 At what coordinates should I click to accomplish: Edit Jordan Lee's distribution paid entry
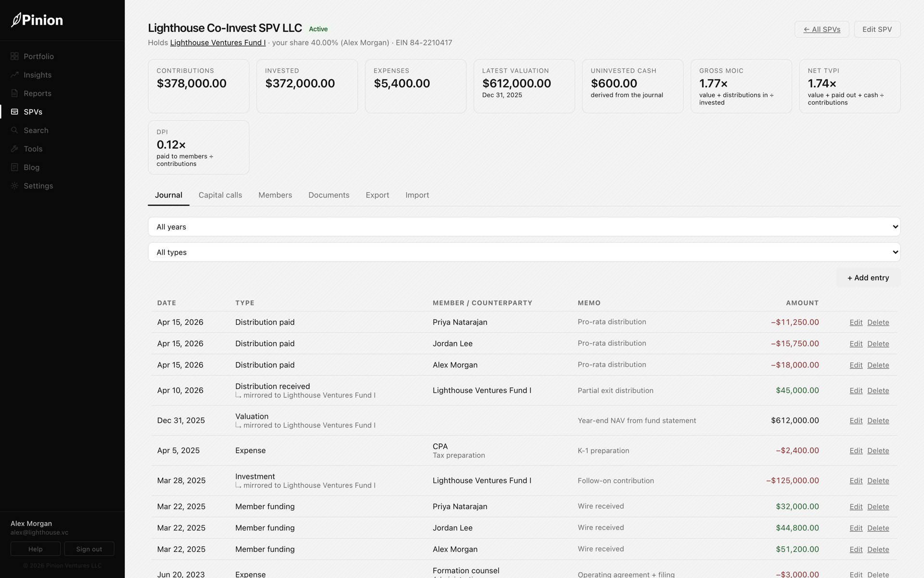pos(856,344)
